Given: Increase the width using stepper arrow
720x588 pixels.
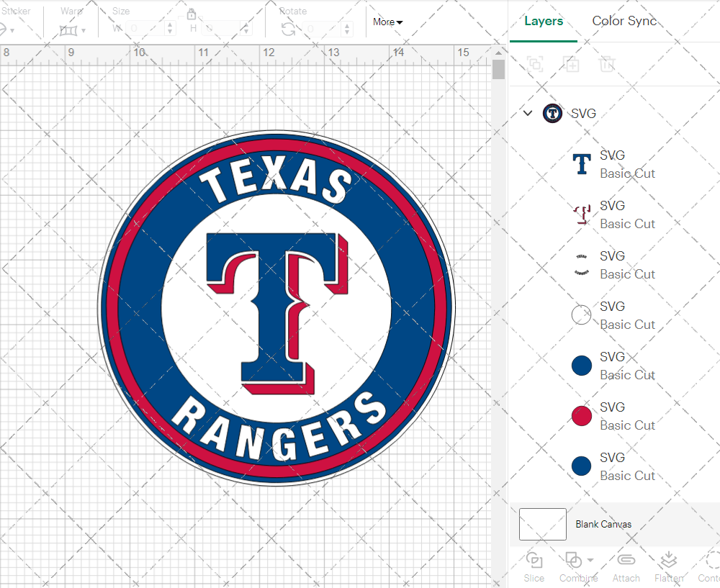Looking at the screenshot, I should pos(170,25).
